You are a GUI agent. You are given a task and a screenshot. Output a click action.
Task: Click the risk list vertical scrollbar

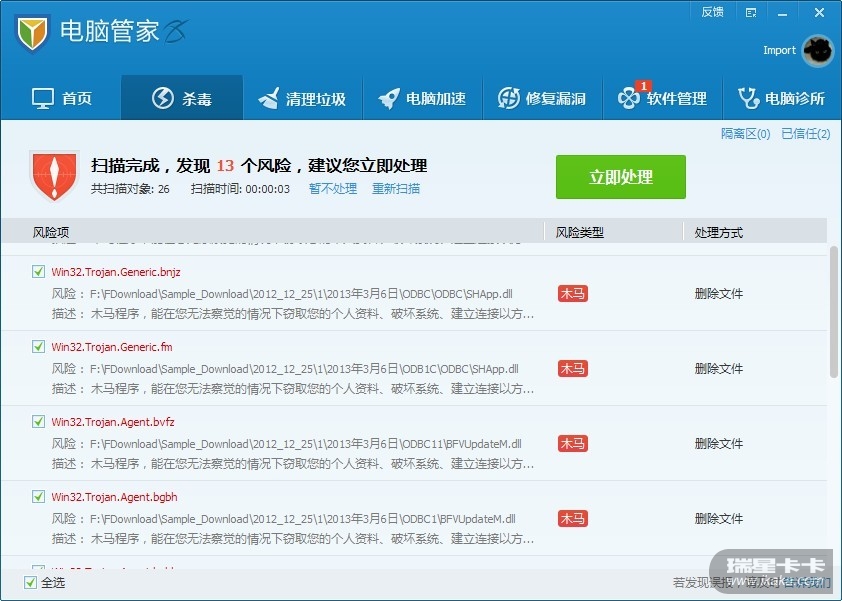tap(835, 312)
